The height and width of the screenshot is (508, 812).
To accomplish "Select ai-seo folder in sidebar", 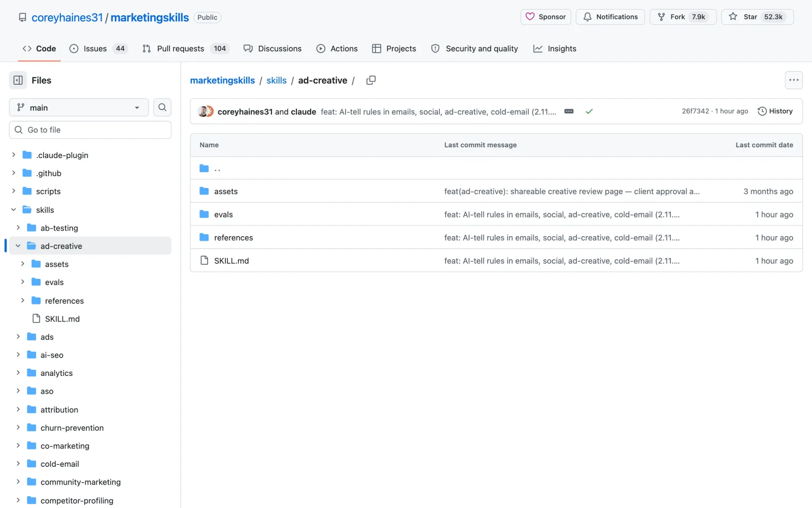I will [52, 355].
